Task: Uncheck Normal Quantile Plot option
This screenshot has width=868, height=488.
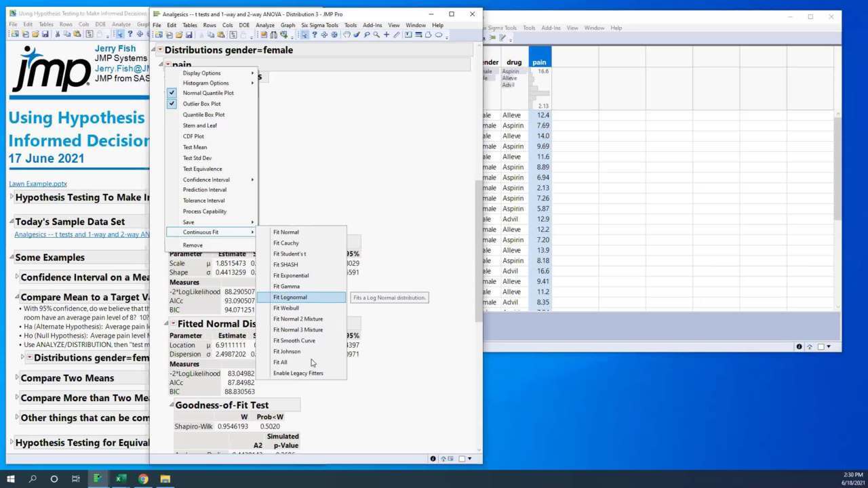Action: [x=208, y=93]
